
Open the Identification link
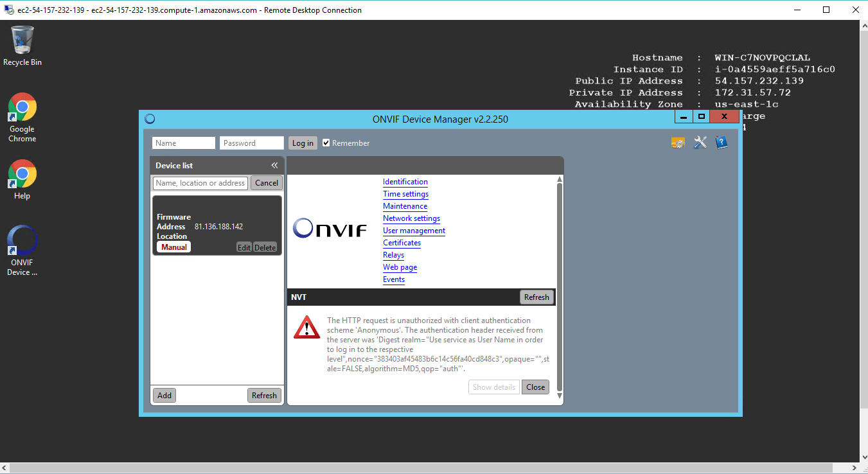pyautogui.click(x=405, y=182)
